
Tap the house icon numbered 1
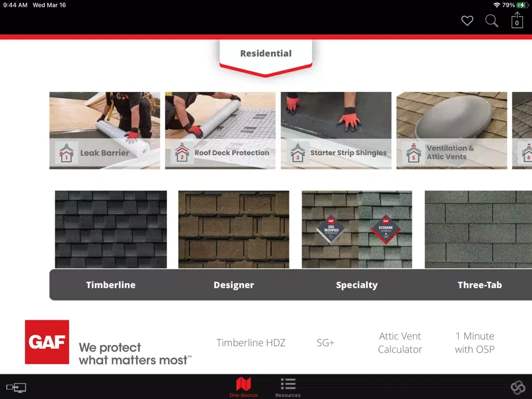66,153
